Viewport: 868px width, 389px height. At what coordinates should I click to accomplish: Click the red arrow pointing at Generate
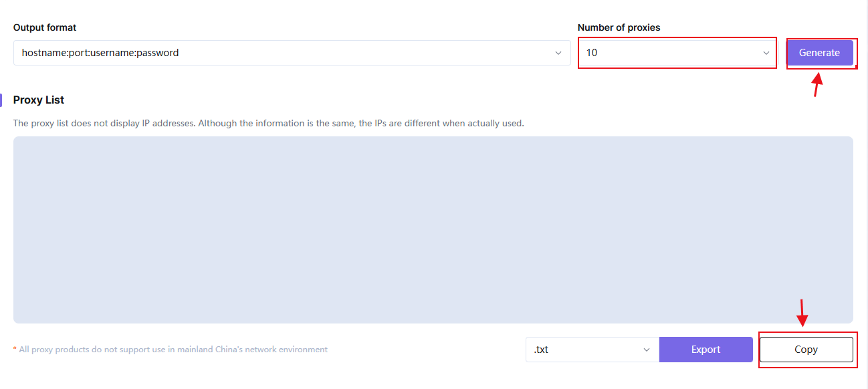(817, 84)
